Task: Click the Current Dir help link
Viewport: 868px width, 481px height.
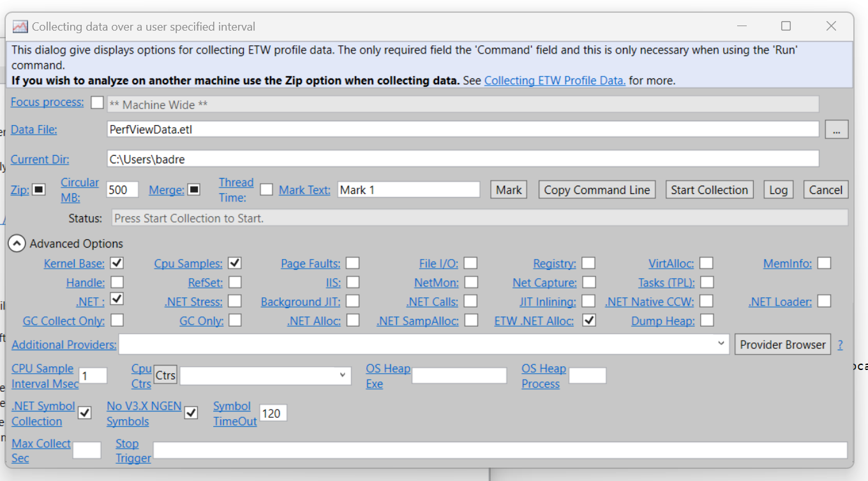Action: coord(40,159)
